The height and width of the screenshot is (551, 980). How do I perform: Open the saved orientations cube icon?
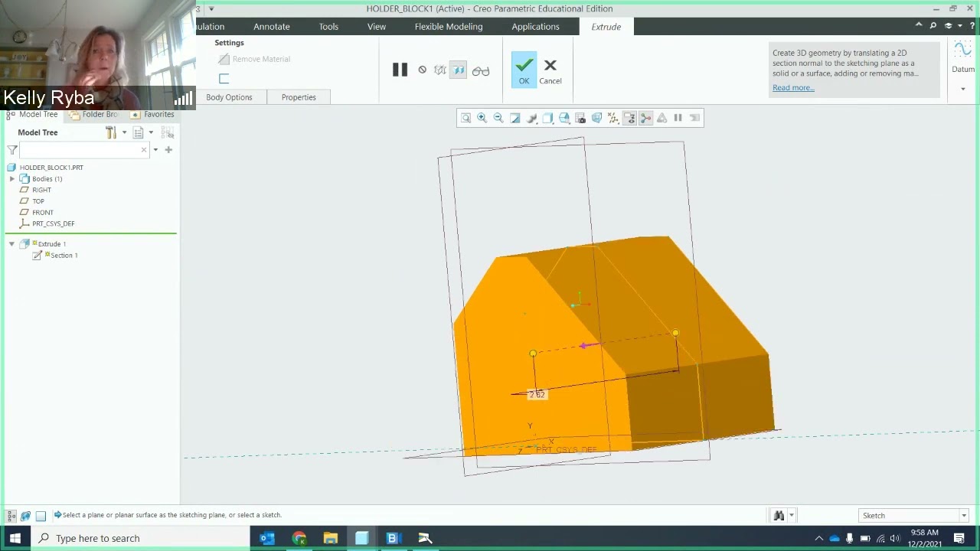[547, 118]
